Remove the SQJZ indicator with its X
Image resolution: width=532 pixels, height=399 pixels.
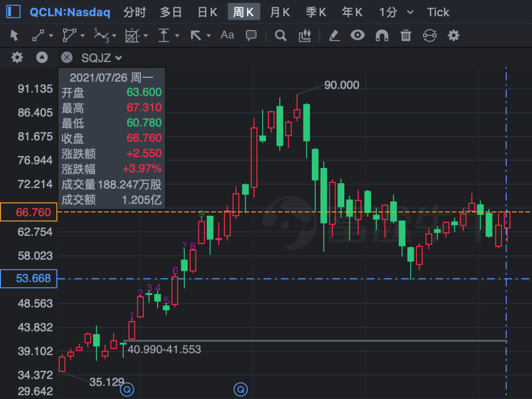point(66,57)
